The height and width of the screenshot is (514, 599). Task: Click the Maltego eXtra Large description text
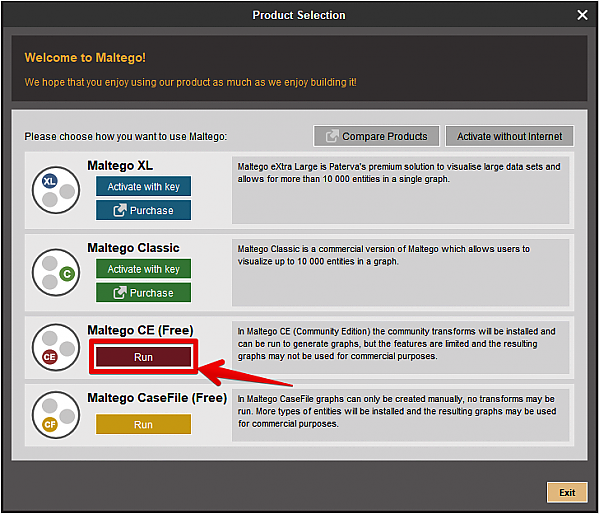[399, 173]
